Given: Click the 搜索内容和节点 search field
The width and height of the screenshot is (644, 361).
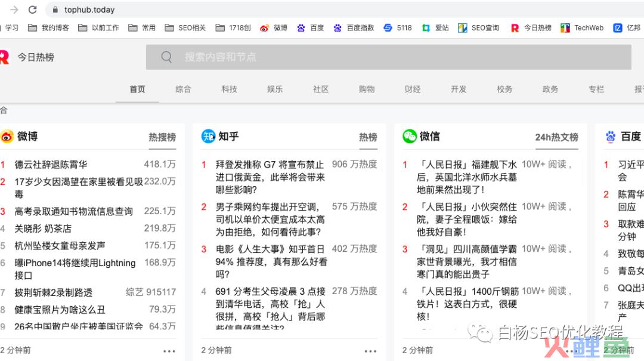Looking at the screenshot, I should 389,57.
